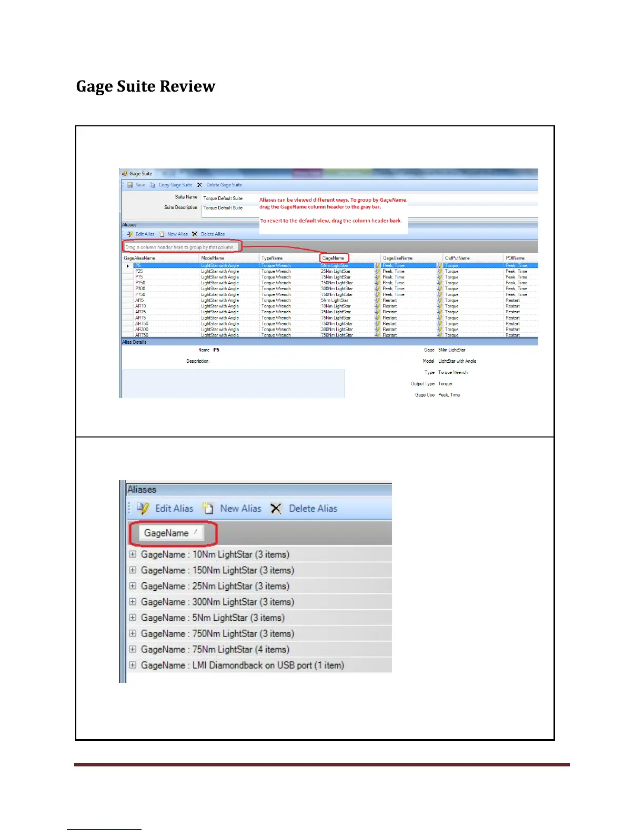This screenshot has height=834, width=644.
Task: Expand the 5Nm LightStar group
Action: click(x=133, y=618)
